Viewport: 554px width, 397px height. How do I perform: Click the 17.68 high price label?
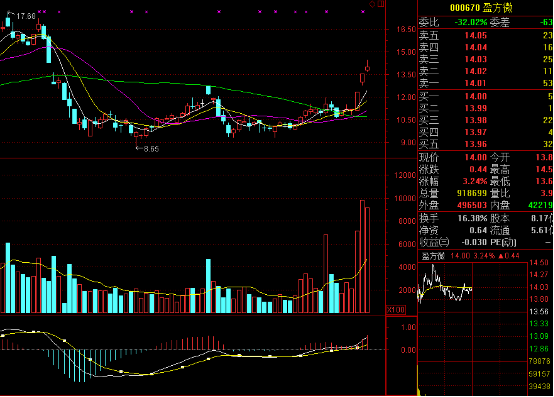click(26, 16)
